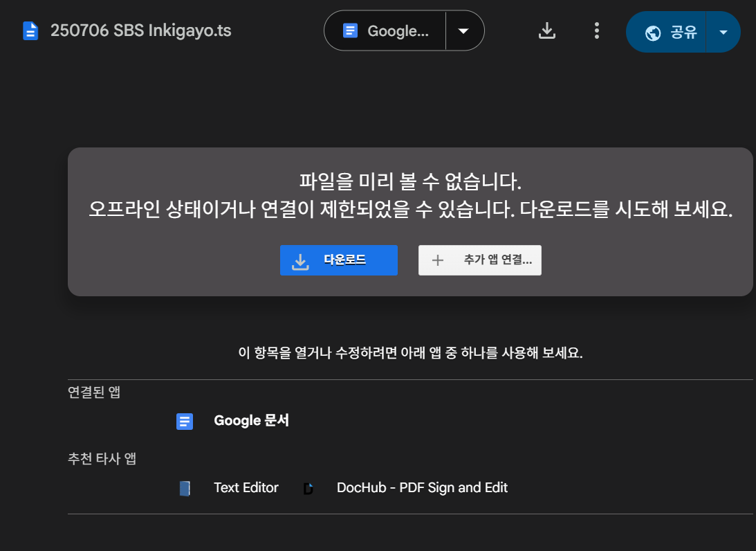Click the Google Docs icon under 연결된 앱

pos(185,422)
